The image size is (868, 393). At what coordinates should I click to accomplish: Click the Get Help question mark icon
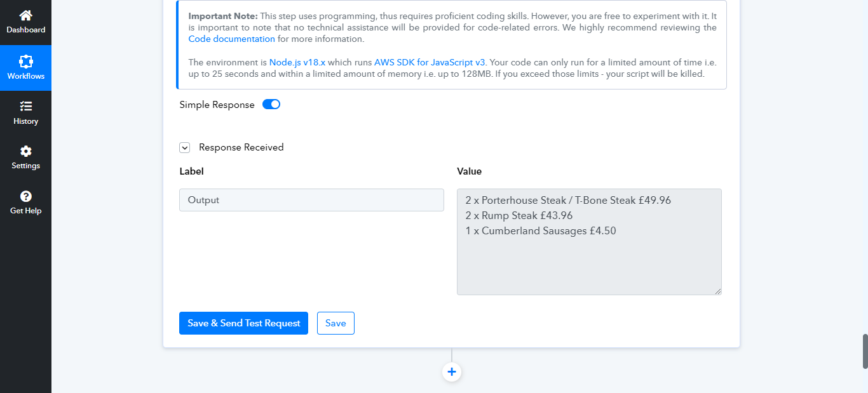25,196
